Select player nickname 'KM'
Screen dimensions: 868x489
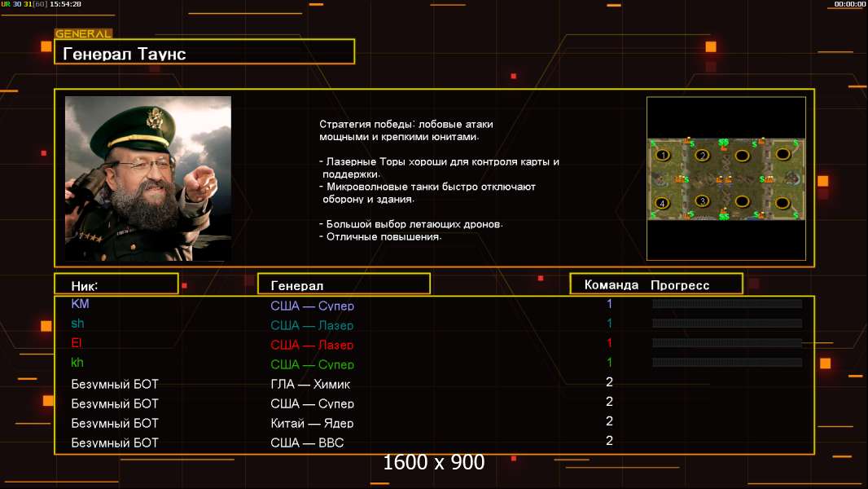(x=80, y=303)
